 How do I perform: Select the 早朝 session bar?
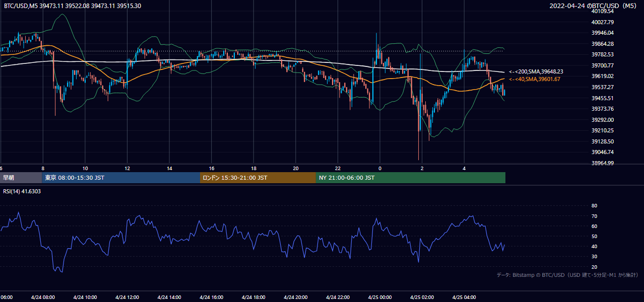(21, 178)
